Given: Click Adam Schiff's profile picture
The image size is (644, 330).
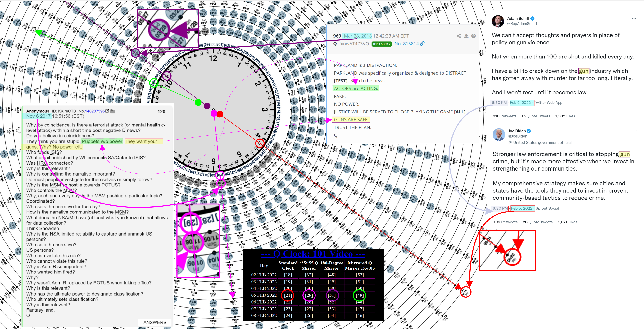Looking at the screenshot, I should point(498,21).
